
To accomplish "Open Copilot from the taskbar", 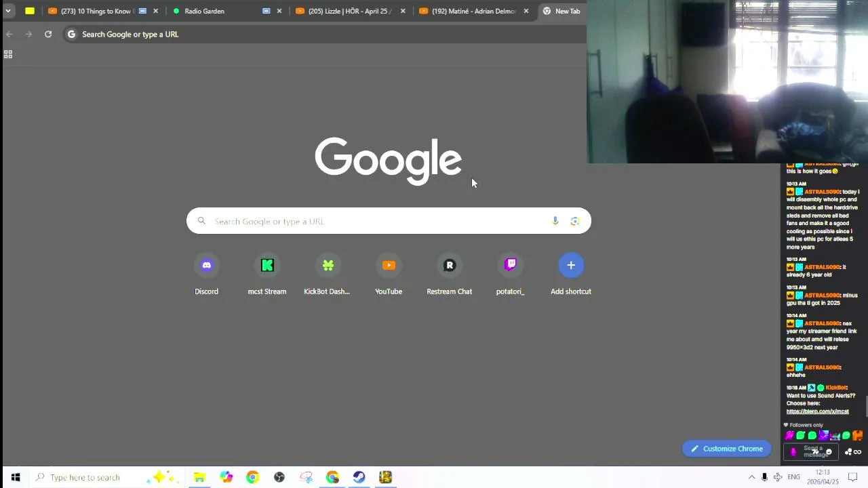I will pyautogui.click(x=226, y=477).
